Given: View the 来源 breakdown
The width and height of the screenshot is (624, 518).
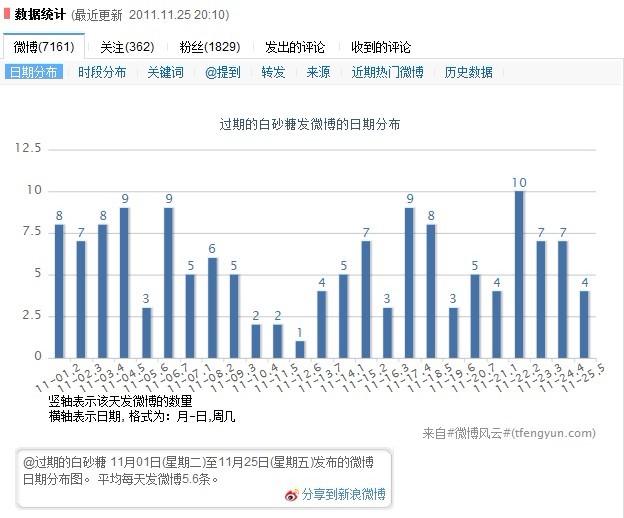Looking at the screenshot, I should click(x=318, y=72).
